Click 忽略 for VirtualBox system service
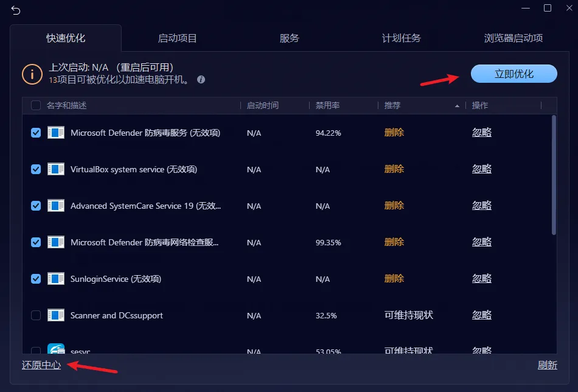Image resolution: width=578 pixels, height=392 pixels. click(x=482, y=169)
